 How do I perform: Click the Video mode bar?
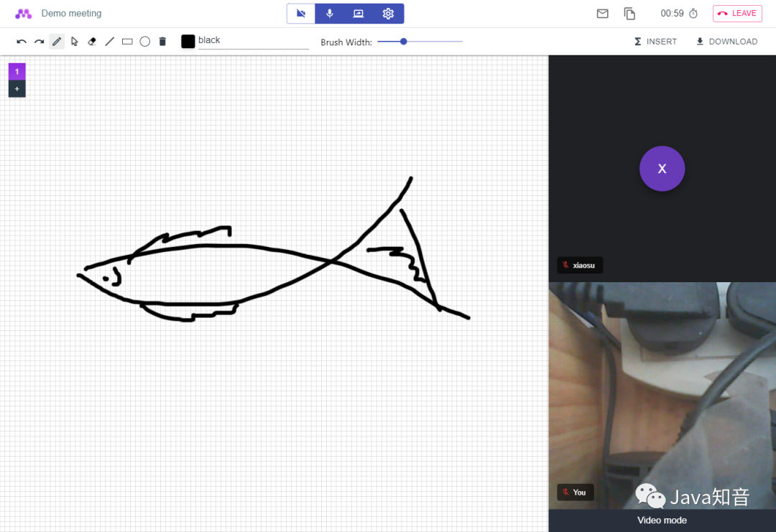[x=662, y=520]
